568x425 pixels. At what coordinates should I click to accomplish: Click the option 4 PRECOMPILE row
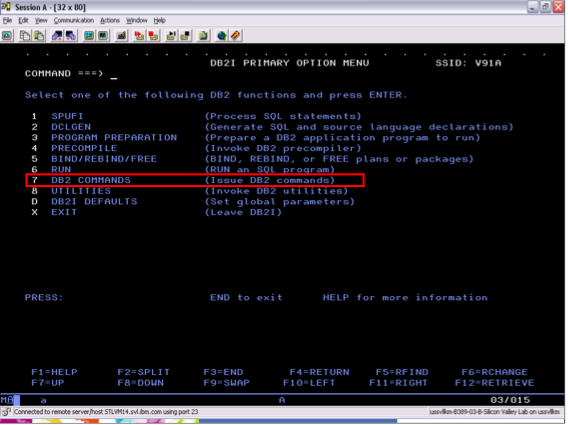(196, 148)
